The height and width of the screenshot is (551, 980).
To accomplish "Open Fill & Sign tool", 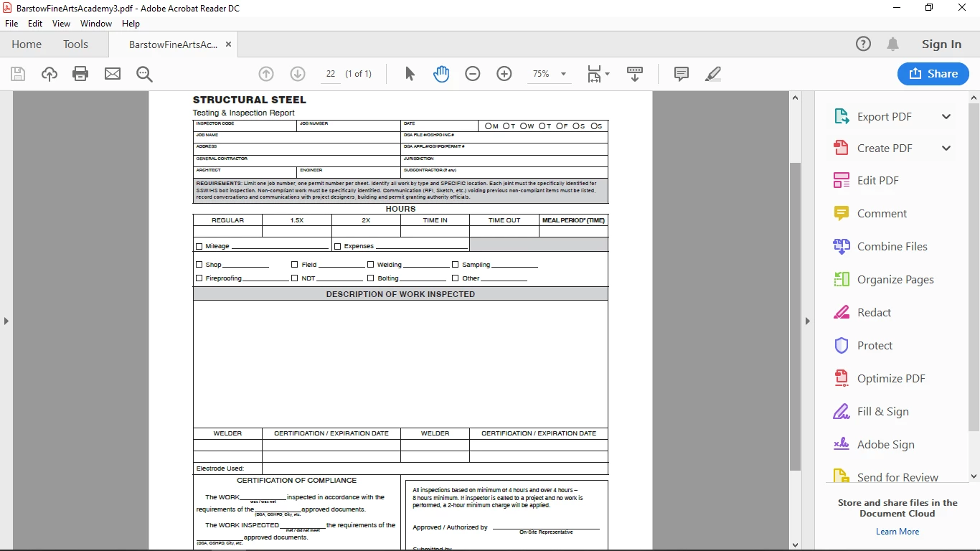I will click(871, 412).
